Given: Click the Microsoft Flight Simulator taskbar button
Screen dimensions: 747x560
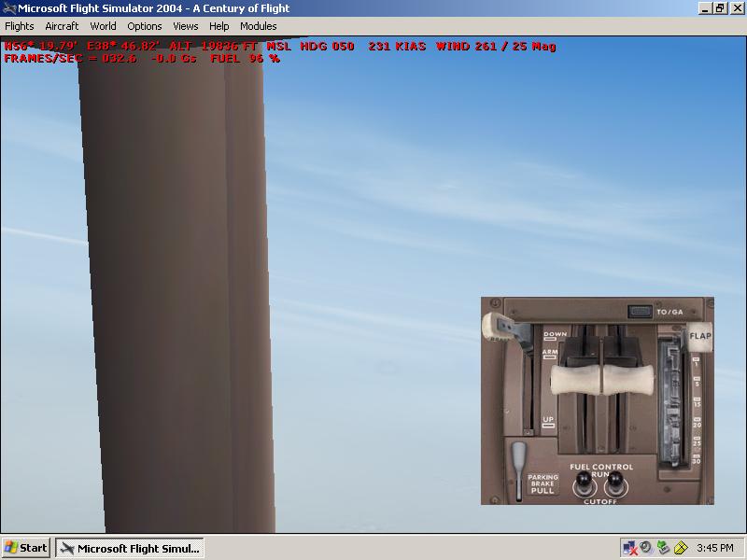Looking at the screenshot, I should click(129, 548).
